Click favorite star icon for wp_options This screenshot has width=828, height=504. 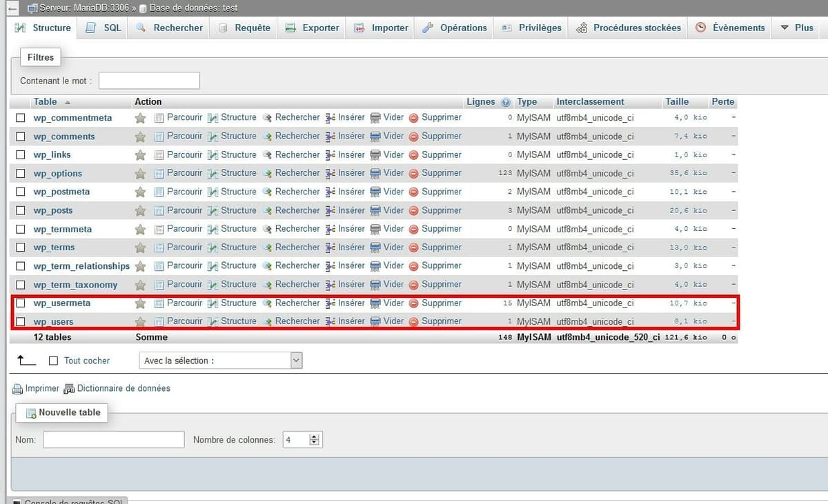tap(140, 174)
